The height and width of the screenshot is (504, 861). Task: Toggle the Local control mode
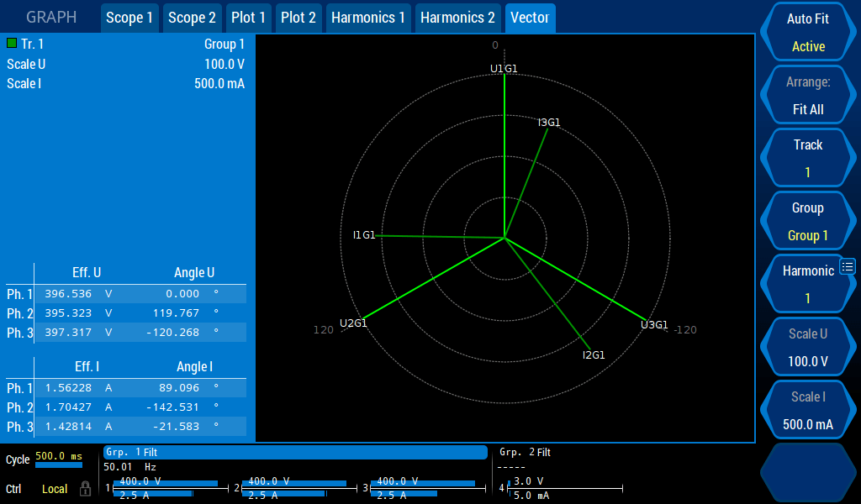coord(55,489)
